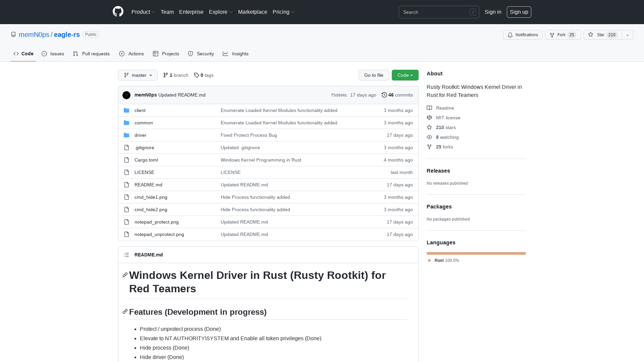Viewport: 644px width, 362px height.
Task: Click the driver folder icon
Action: click(x=126, y=135)
